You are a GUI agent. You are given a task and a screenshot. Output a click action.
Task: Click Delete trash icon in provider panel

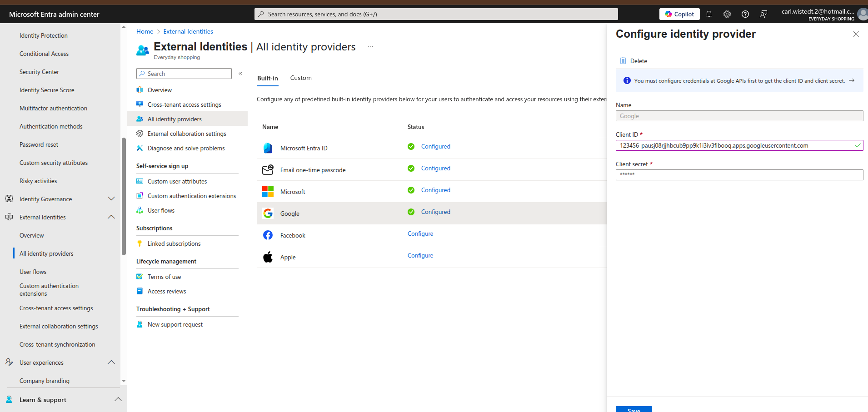[x=623, y=60]
